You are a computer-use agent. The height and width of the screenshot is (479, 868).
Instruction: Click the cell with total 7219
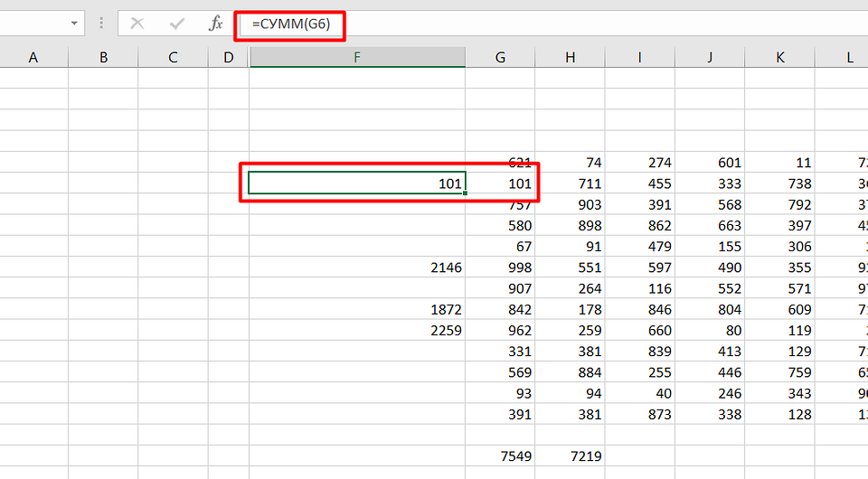(x=570, y=456)
